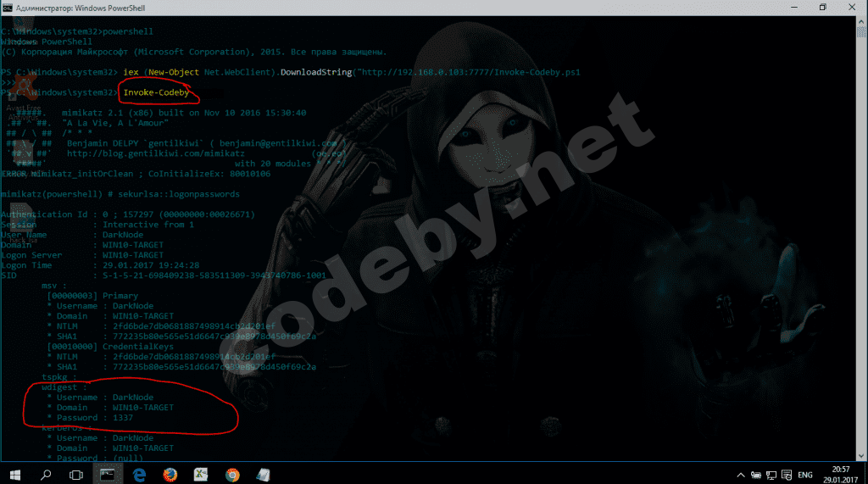Click the 'Password : 1337' line

(90, 418)
